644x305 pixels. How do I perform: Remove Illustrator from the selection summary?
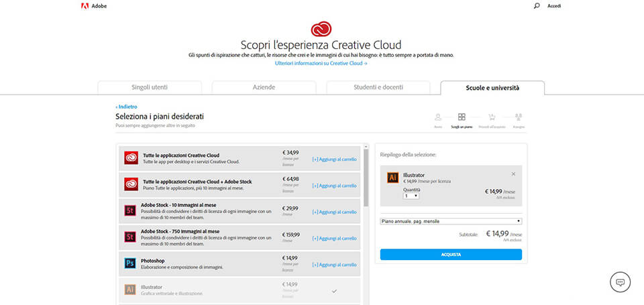[513, 174]
